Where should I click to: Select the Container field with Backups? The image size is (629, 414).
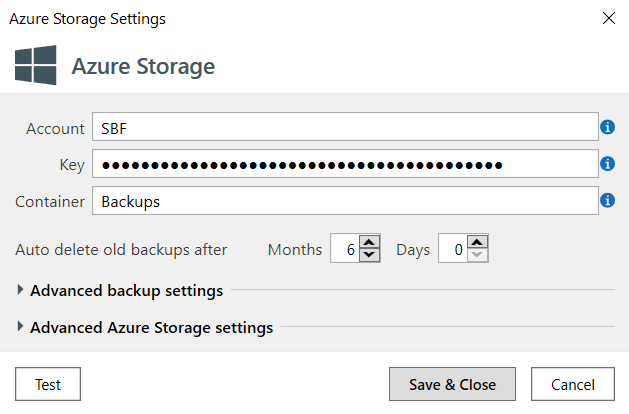345,201
